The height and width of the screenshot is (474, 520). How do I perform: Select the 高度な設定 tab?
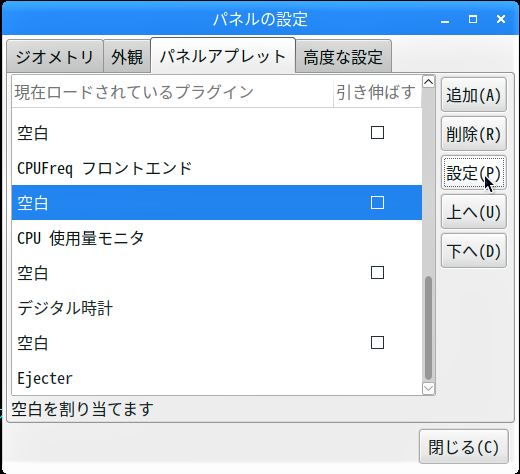point(343,56)
